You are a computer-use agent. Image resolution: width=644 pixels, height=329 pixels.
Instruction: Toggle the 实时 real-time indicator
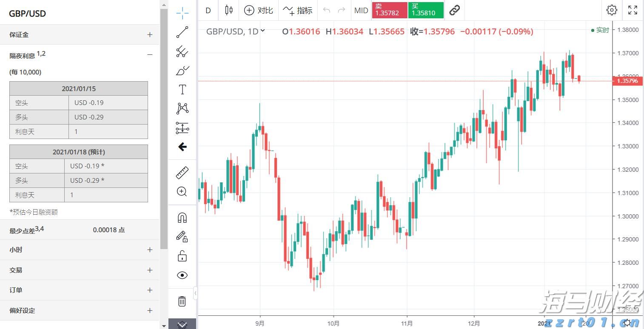(x=600, y=30)
